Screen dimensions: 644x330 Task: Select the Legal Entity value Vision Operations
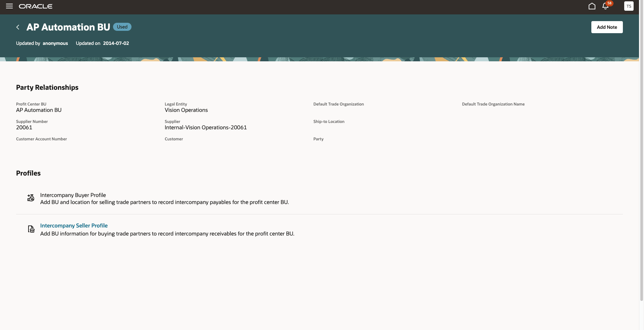[x=186, y=110]
